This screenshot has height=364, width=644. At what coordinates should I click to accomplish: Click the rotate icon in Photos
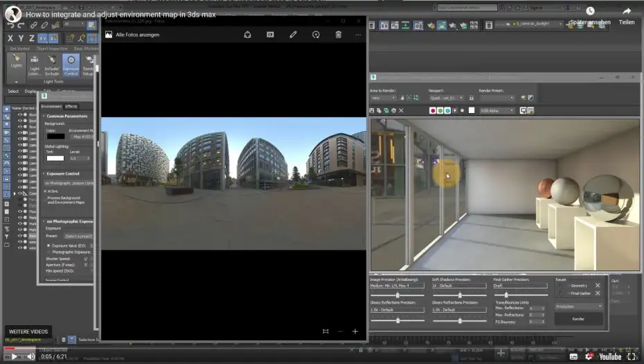pos(316,35)
